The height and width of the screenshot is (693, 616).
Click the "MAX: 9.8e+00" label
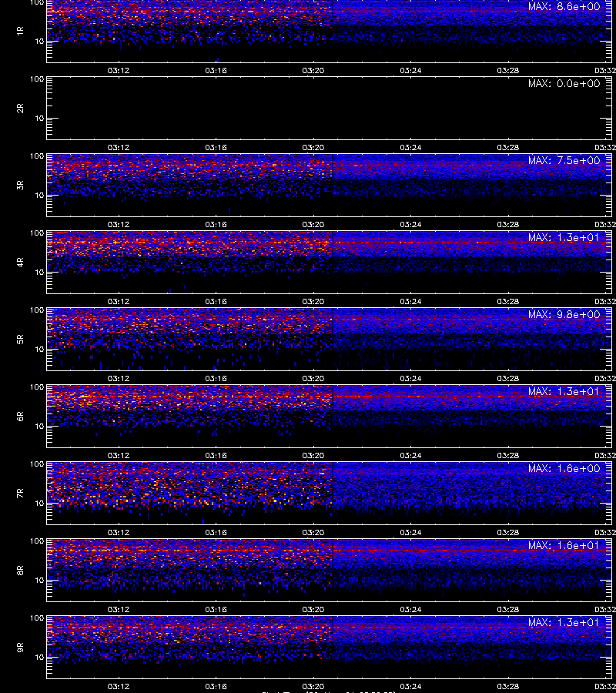564,315
